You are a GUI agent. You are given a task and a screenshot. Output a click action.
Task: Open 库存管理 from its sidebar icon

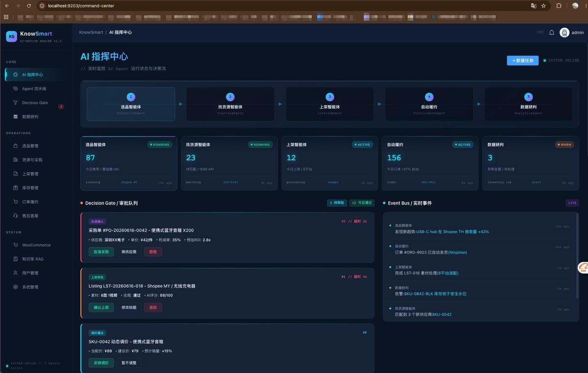point(16,187)
